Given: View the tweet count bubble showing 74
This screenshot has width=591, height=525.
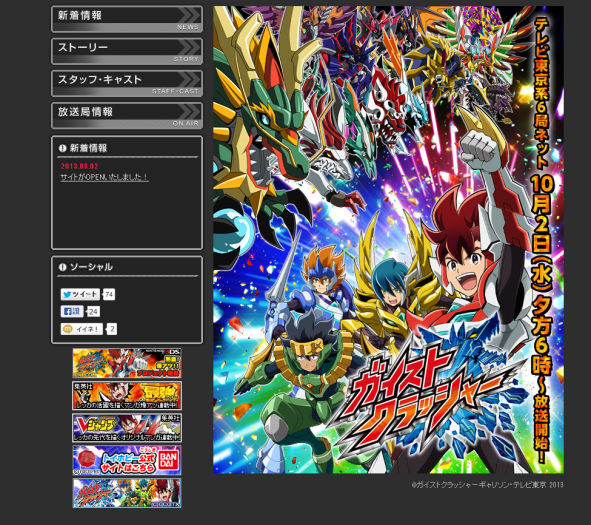Looking at the screenshot, I should tap(109, 294).
